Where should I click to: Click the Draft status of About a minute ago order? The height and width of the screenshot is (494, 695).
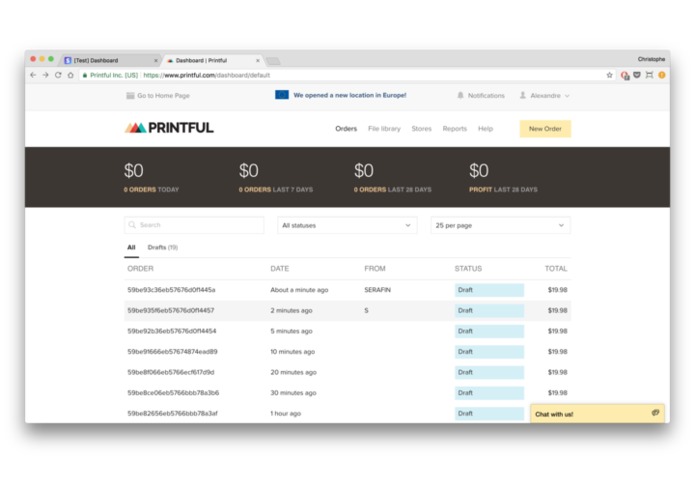point(489,290)
